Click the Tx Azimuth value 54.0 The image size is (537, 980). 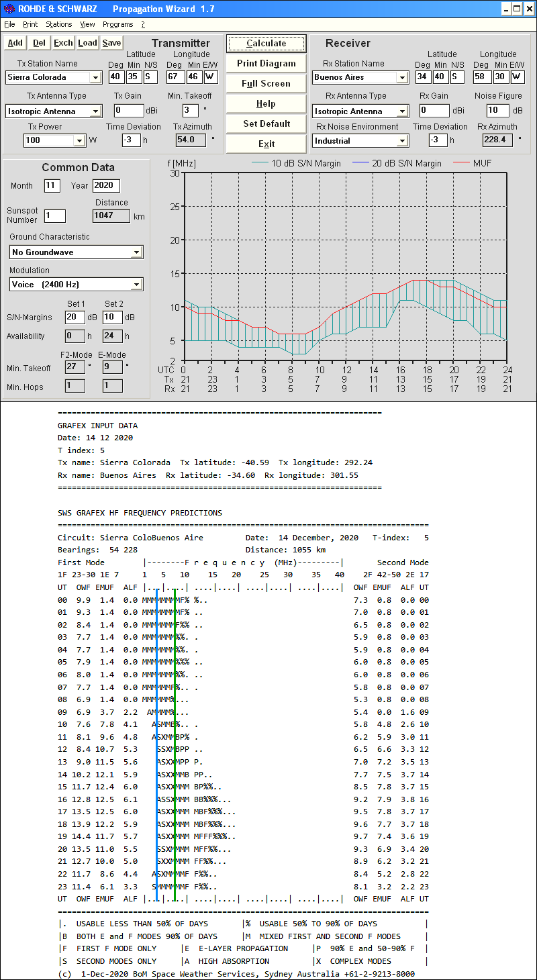(192, 140)
